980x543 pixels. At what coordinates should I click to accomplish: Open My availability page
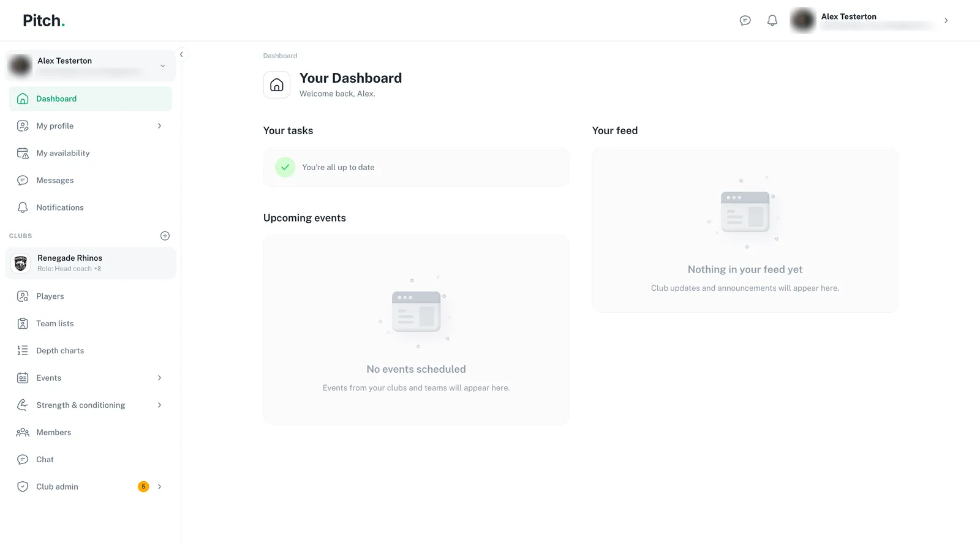click(90, 153)
